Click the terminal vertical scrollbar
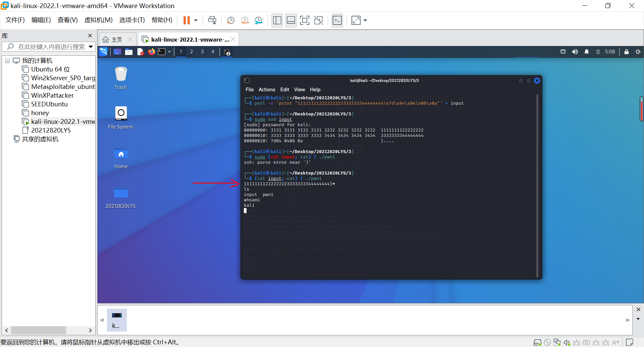Viewport: 644px width, 347px height. pyautogui.click(x=537, y=186)
